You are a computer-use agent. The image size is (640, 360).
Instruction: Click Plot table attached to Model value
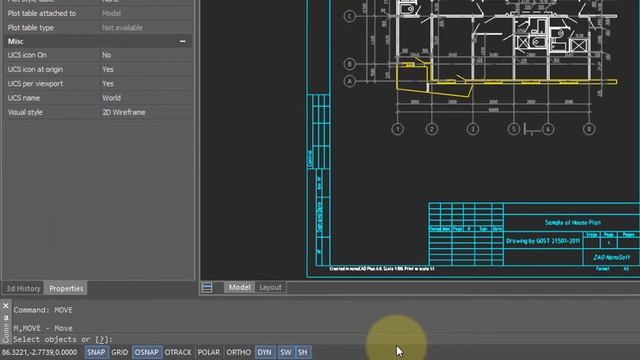click(x=146, y=13)
